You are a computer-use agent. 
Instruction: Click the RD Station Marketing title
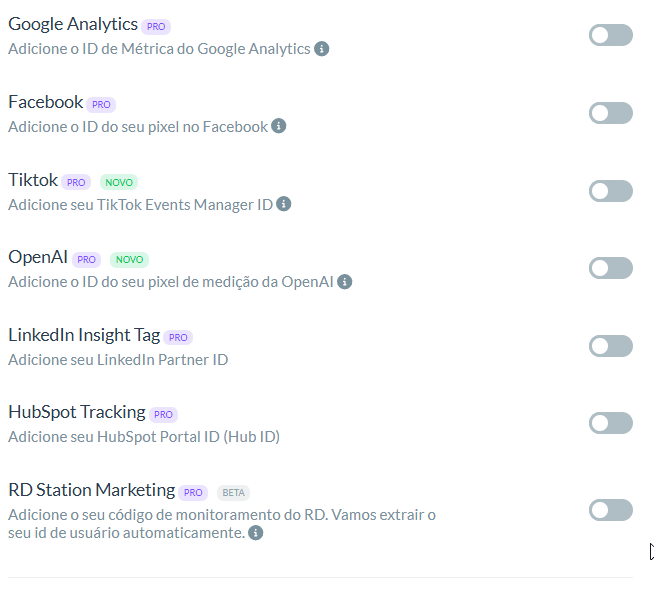[x=91, y=490]
